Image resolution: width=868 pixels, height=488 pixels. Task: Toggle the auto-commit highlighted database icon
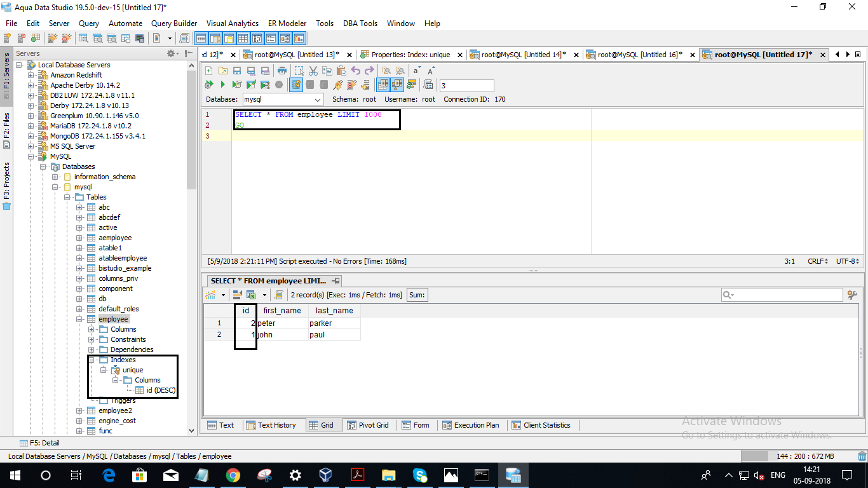coord(296,85)
